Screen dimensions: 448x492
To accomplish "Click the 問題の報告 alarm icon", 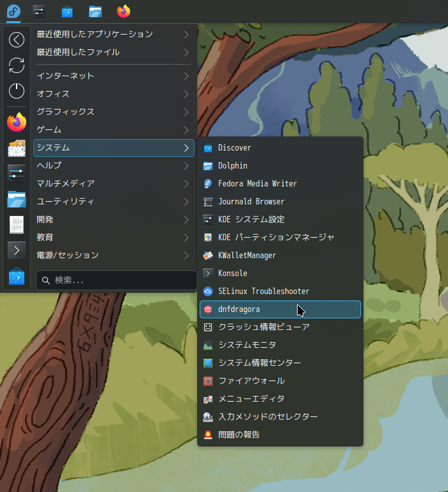I will click(208, 434).
